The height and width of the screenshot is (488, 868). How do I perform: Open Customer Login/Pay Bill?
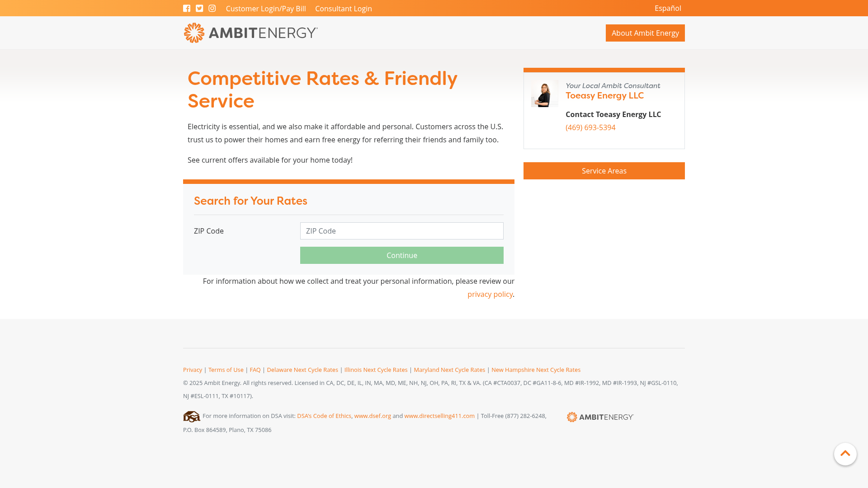pyautogui.click(x=266, y=8)
